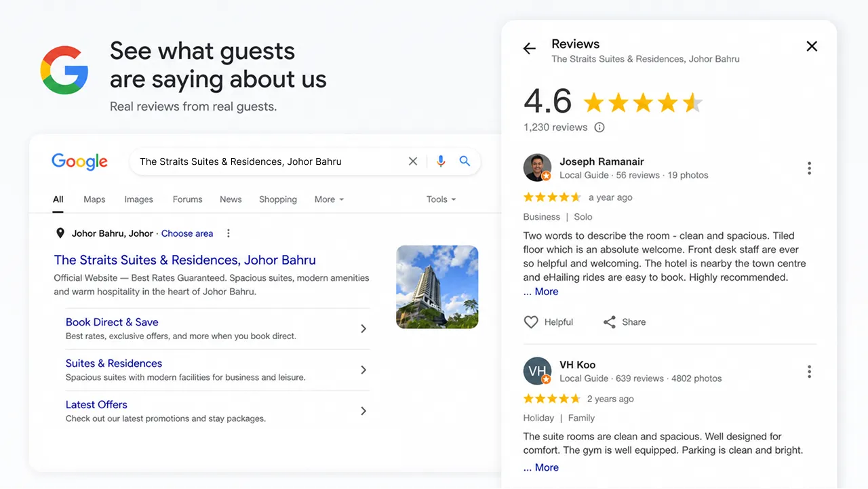Screen dimensions: 868x489
Task: Click the 'a year ago' timestamp
Action: 610,197
